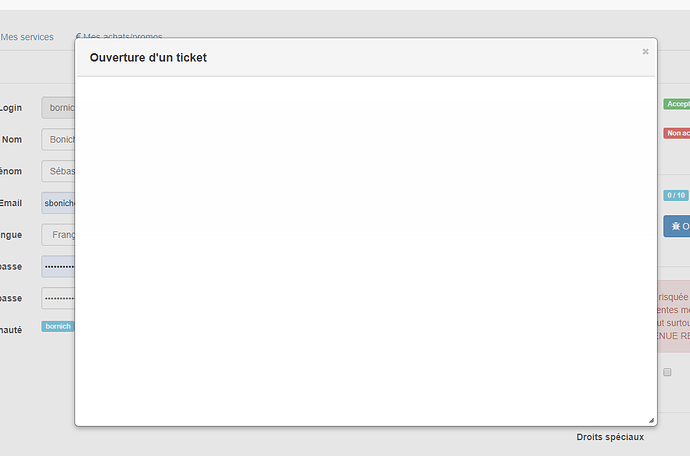Viewport: 690px width, 456px height.
Task: Expand the Langue dropdown showing Français
Action: (58, 235)
